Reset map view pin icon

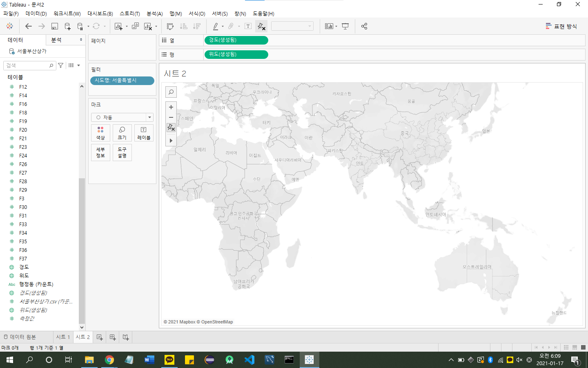pos(171,128)
